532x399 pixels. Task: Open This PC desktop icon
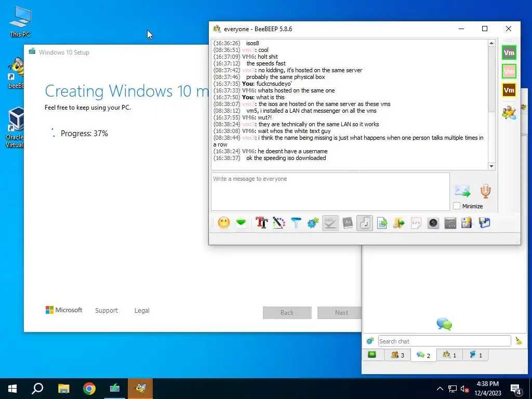(x=20, y=21)
